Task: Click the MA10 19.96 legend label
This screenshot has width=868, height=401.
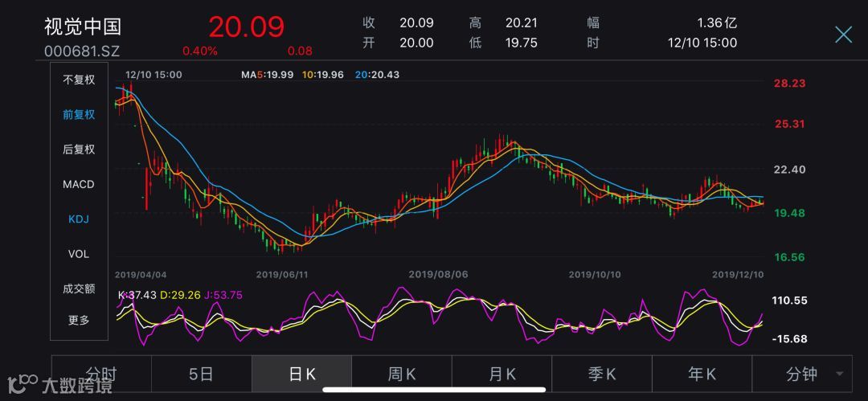Action: (x=323, y=75)
